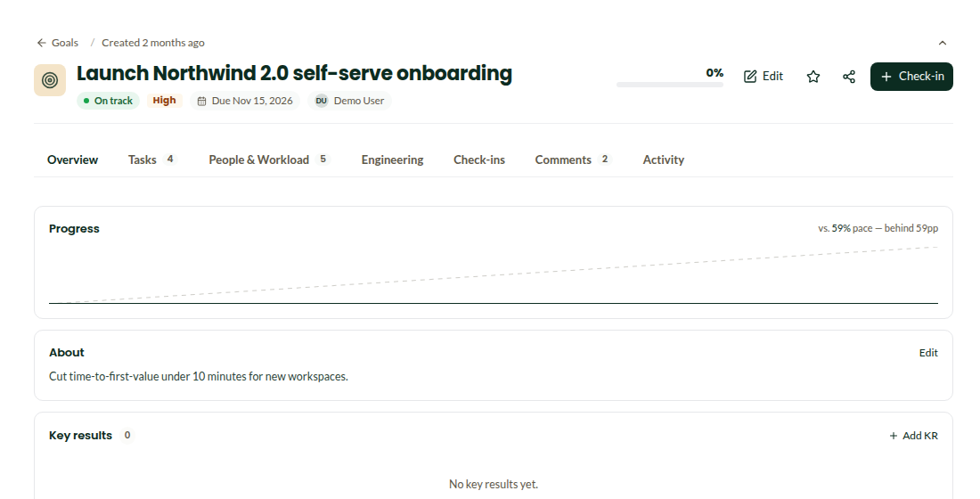Image resolution: width=980 pixels, height=499 pixels.
Task: Start a new Check-in
Action: click(911, 77)
